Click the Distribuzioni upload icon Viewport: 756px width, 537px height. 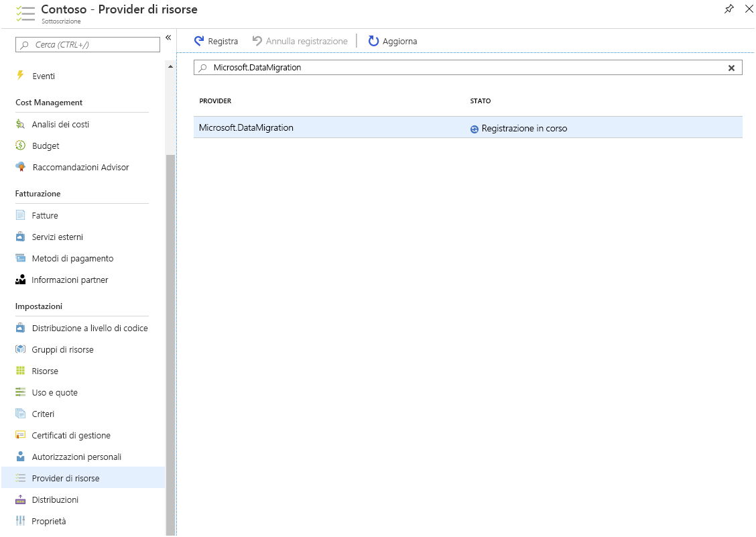[x=20, y=499]
